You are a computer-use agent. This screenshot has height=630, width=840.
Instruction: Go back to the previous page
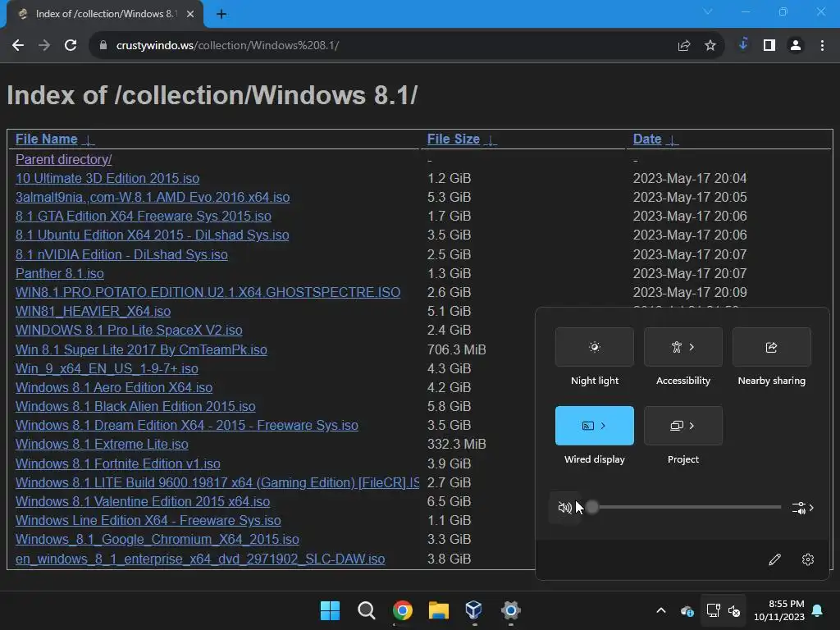coord(18,46)
